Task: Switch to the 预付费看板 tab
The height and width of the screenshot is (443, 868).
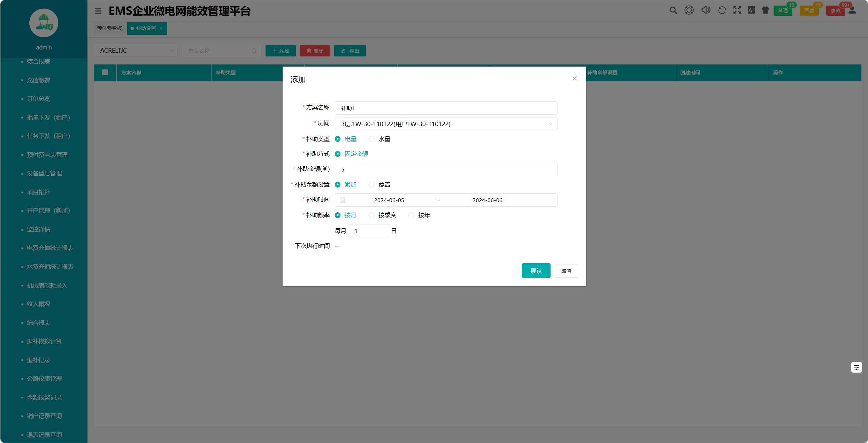Action: pos(109,28)
